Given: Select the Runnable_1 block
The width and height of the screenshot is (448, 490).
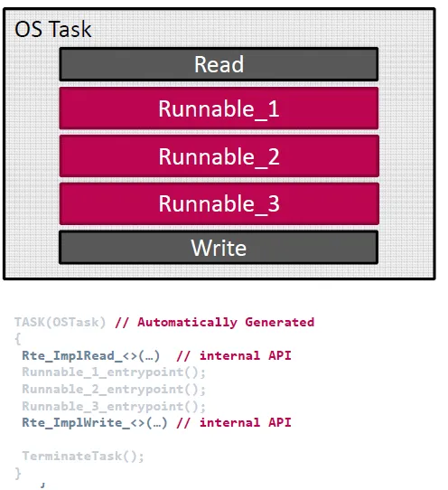Looking at the screenshot, I should 219,108.
